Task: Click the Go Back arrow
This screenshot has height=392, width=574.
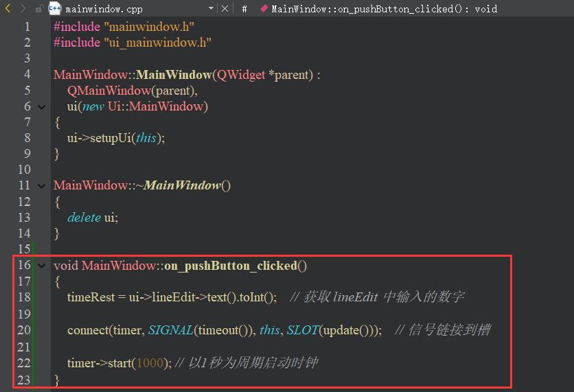Action: [x=8, y=9]
